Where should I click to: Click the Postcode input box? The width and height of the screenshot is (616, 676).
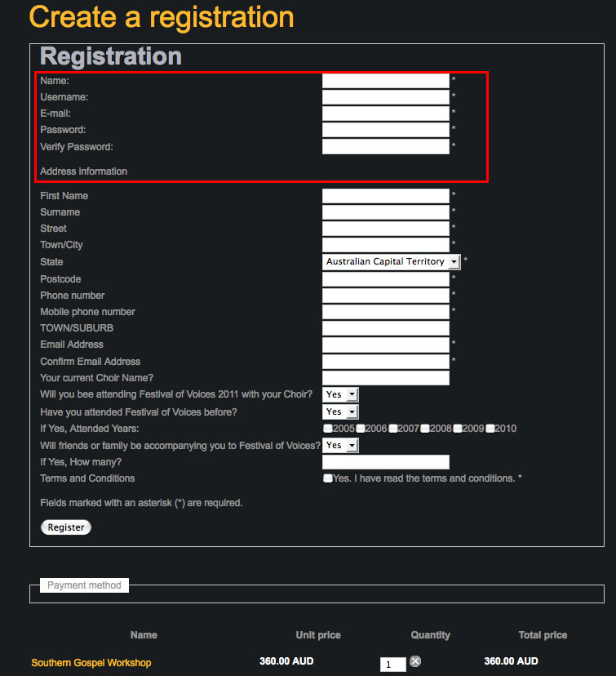pyautogui.click(x=385, y=279)
